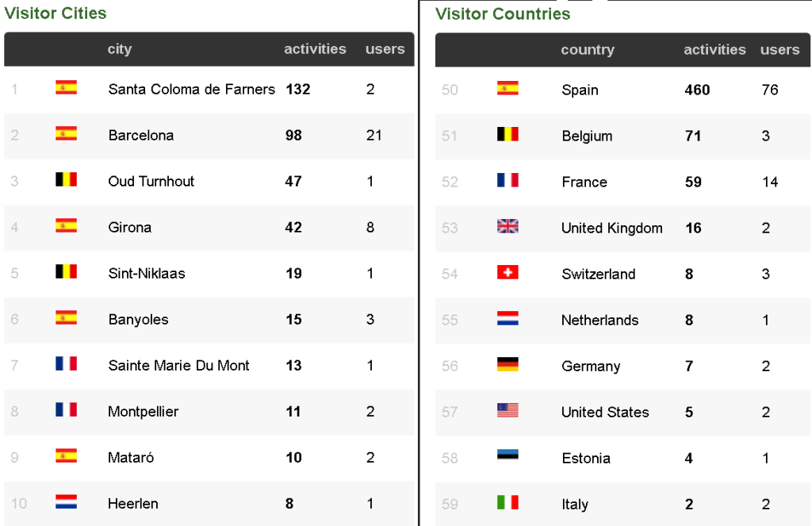Click the France flag beside Montpellier

coord(66,410)
